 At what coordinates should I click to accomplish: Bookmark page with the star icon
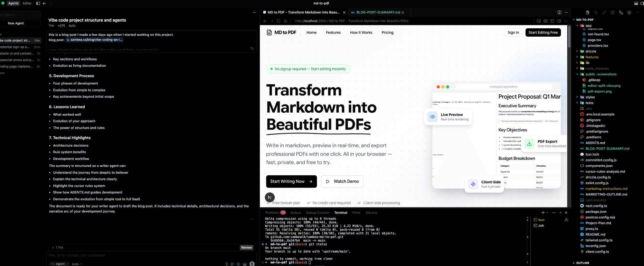click(x=285, y=21)
